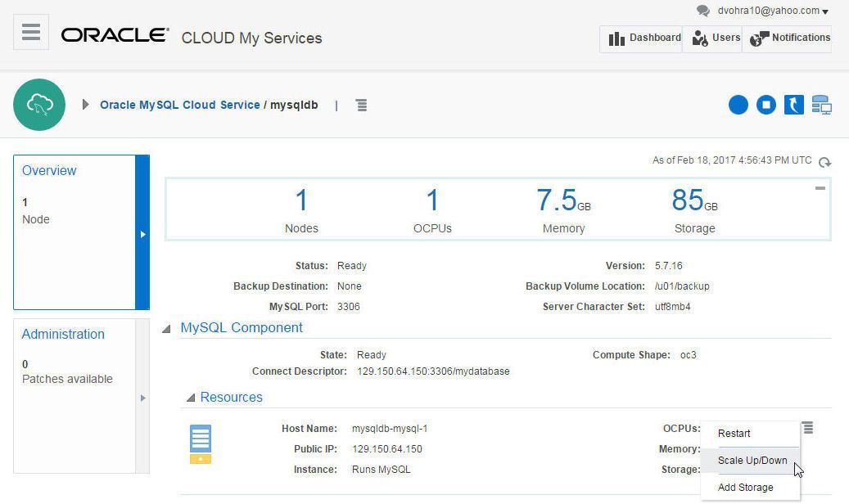This screenshot has width=849, height=504.
Task: Collapse the summary metrics panel
Action: (x=820, y=188)
